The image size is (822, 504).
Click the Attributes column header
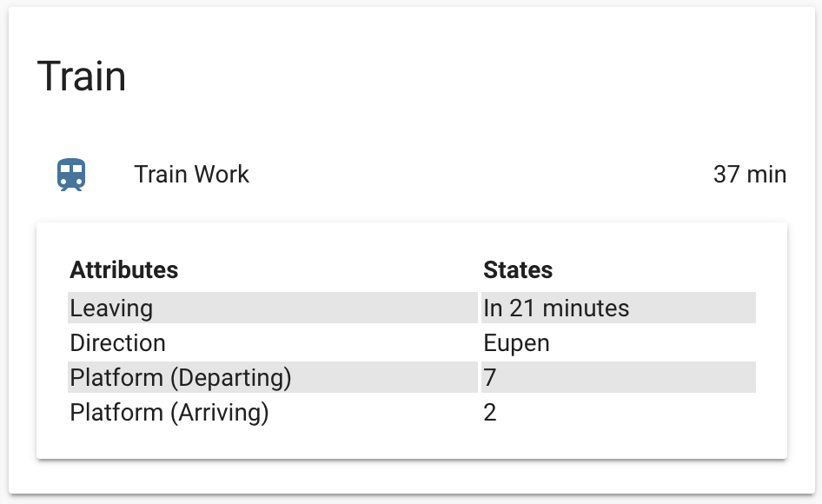tap(124, 269)
